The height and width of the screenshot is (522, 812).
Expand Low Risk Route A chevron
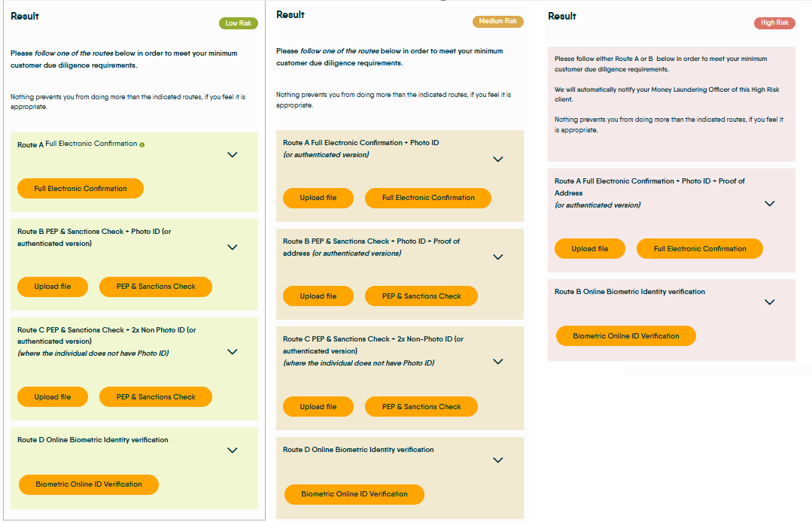pyautogui.click(x=233, y=155)
